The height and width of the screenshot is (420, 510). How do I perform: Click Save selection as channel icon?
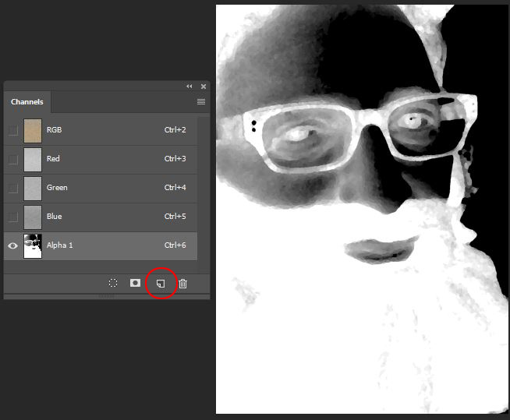coord(136,284)
